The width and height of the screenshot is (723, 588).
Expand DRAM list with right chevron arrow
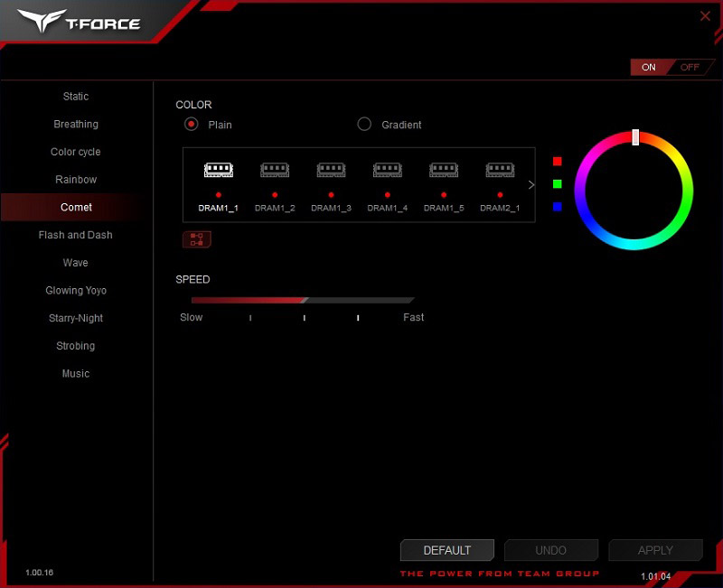coord(531,185)
